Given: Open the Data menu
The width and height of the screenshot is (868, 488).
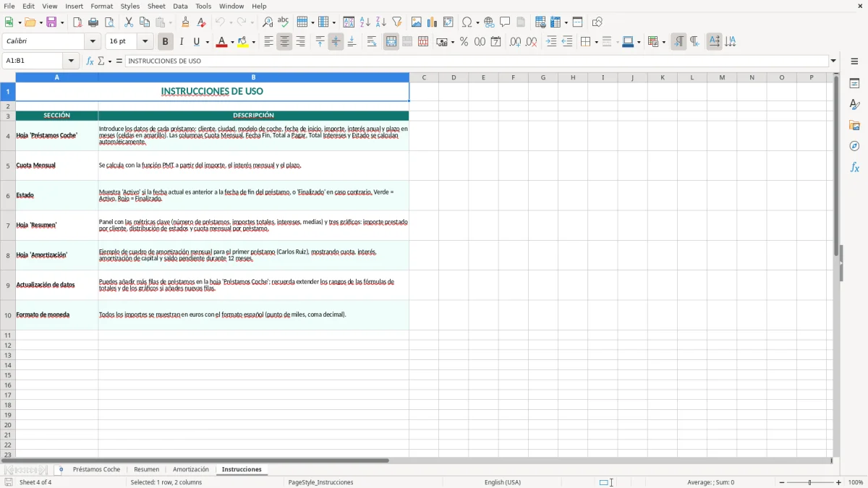Looking at the screenshot, I should 180,6.
